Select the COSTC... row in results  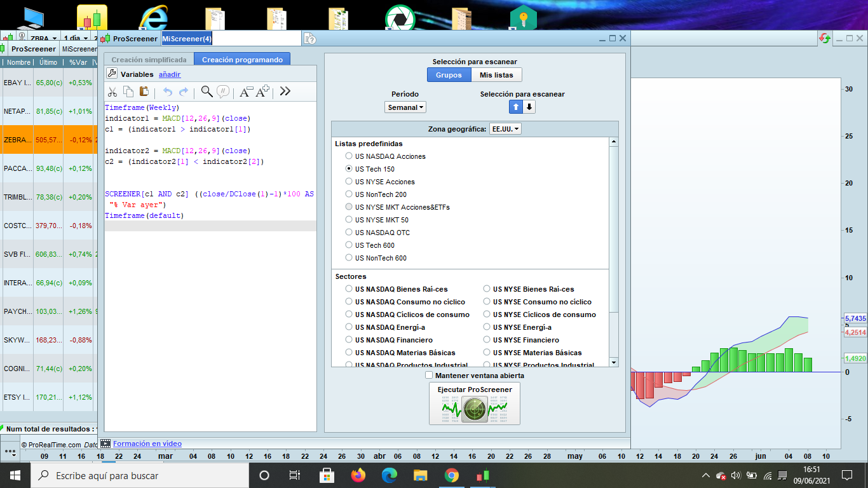click(48, 226)
